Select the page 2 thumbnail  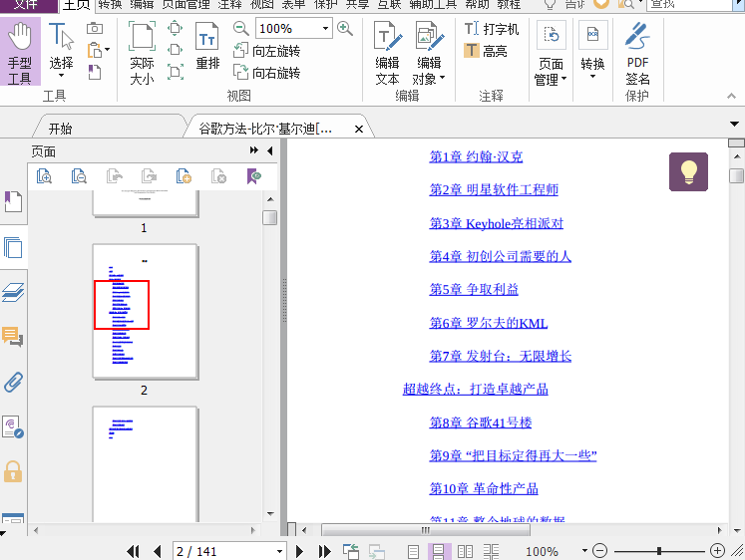(x=145, y=311)
